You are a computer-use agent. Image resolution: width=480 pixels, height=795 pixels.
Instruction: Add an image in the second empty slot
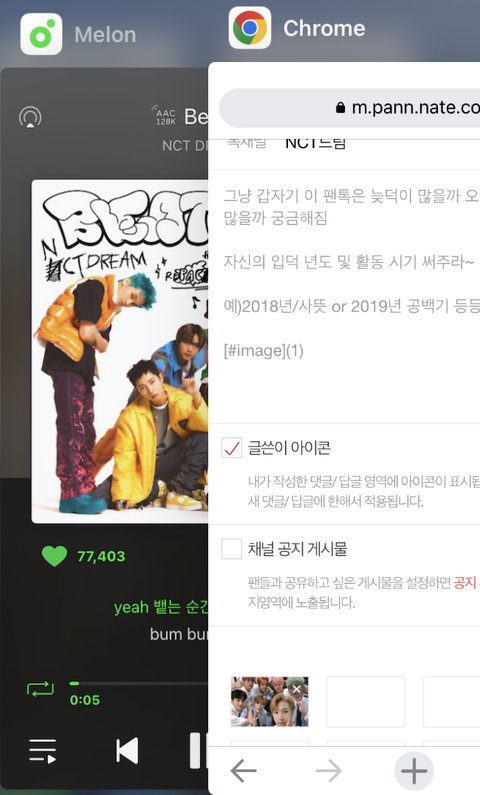[x=452, y=702]
